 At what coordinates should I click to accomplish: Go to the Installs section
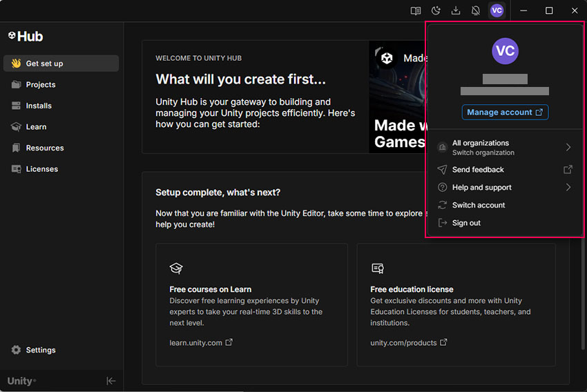[61, 106]
